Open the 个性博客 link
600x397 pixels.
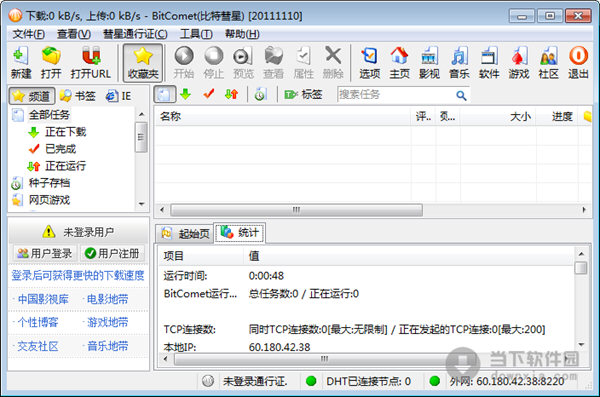click(x=38, y=322)
